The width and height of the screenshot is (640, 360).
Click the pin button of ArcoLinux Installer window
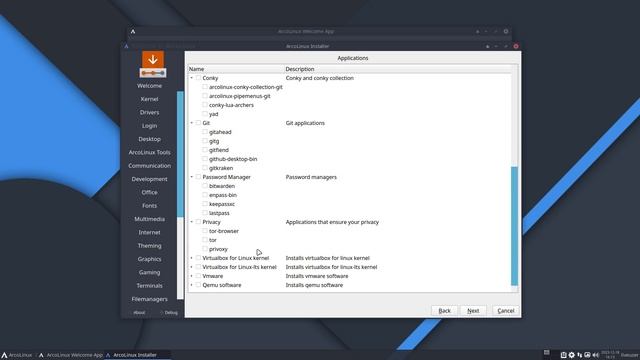tap(487, 47)
